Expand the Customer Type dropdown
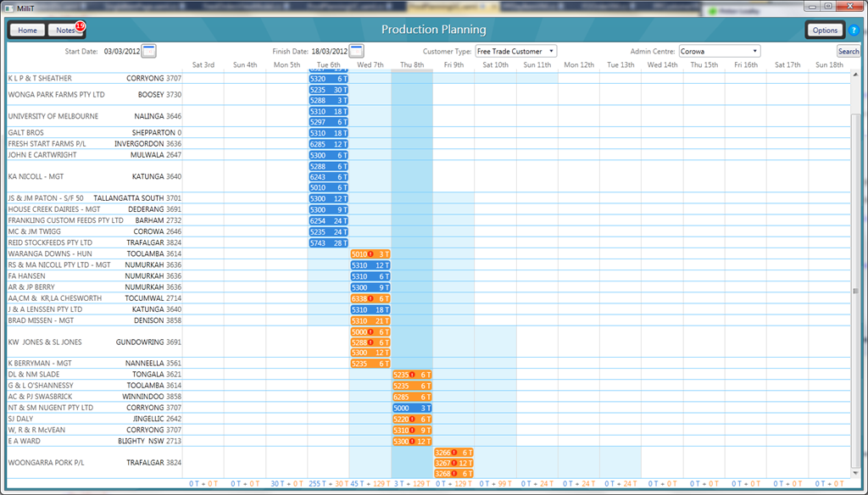The height and width of the screenshot is (495, 868). (551, 52)
